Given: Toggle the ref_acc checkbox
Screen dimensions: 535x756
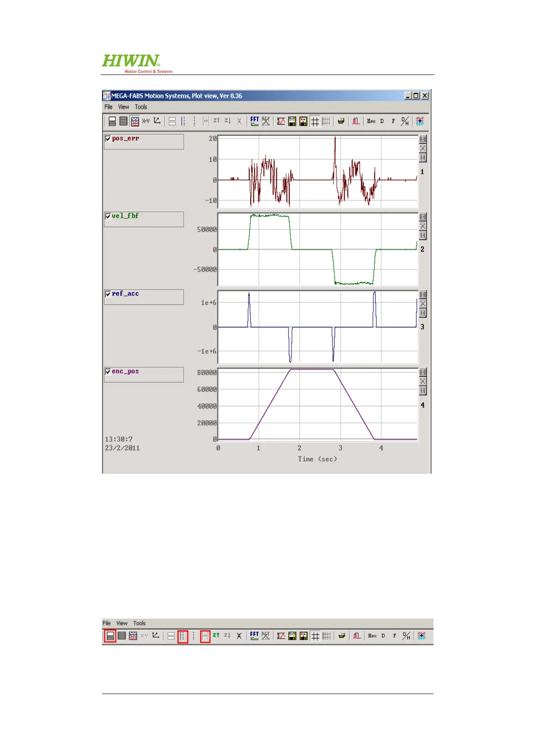Looking at the screenshot, I should (x=108, y=294).
